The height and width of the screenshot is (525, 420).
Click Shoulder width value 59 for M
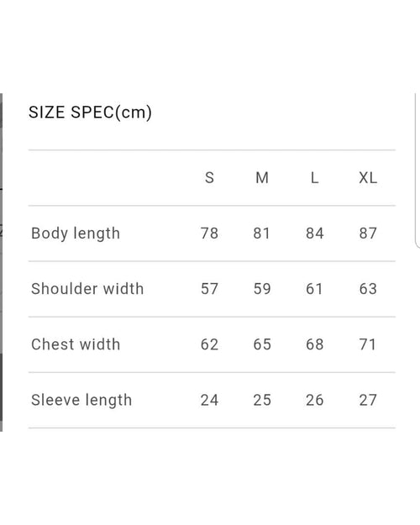pos(262,289)
